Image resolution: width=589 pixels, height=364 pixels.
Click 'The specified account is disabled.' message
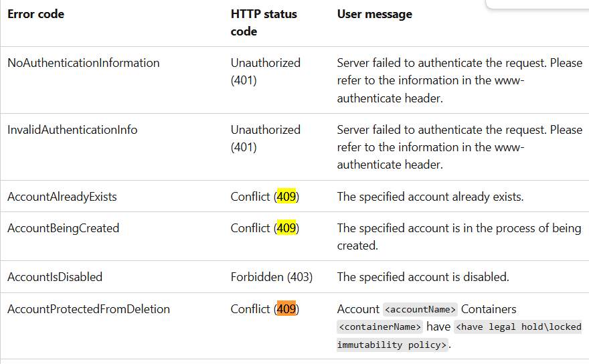click(x=423, y=277)
